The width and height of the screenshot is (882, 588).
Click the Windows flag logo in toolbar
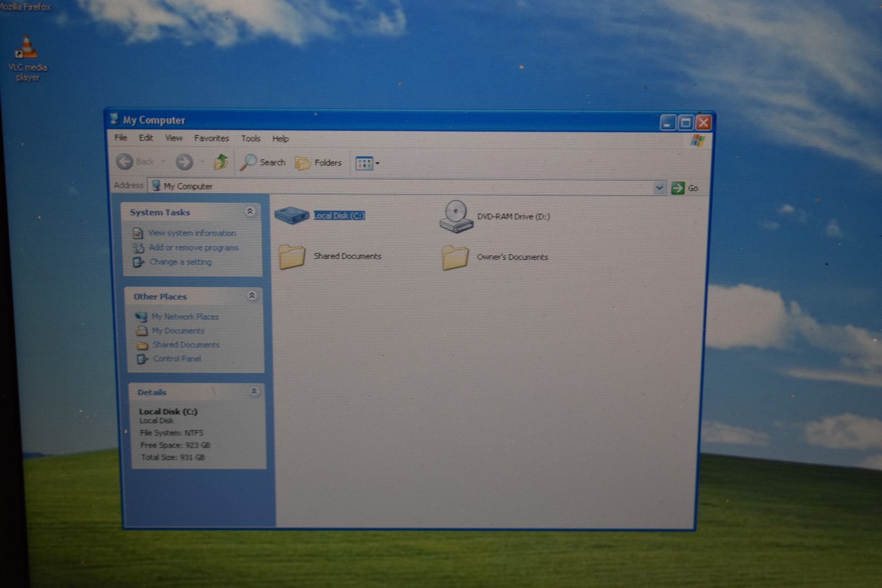(x=697, y=141)
